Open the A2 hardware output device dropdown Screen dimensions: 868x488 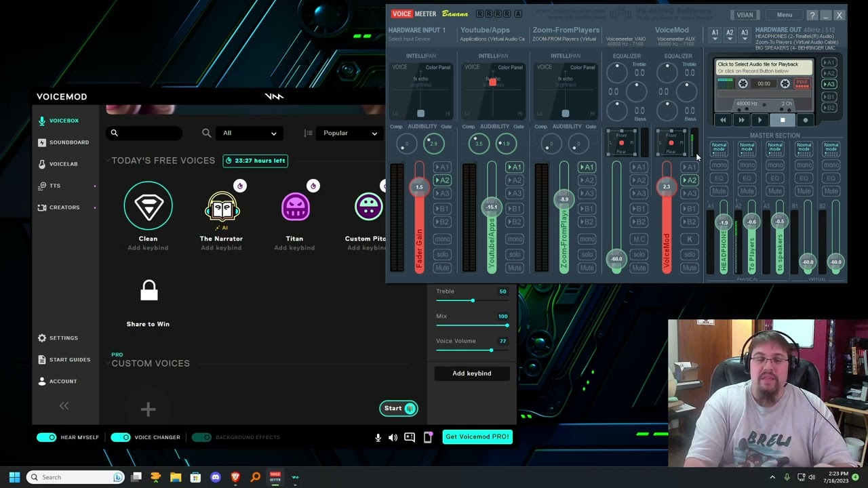(730, 34)
